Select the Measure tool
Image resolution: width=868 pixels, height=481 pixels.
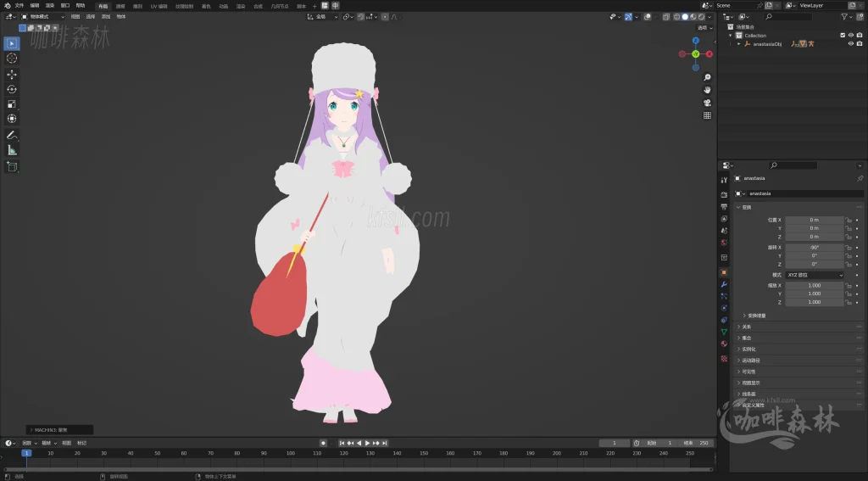pos(12,150)
